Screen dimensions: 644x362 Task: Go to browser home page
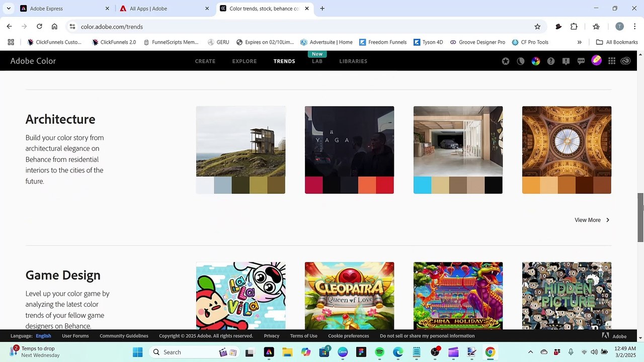point(54,26)
